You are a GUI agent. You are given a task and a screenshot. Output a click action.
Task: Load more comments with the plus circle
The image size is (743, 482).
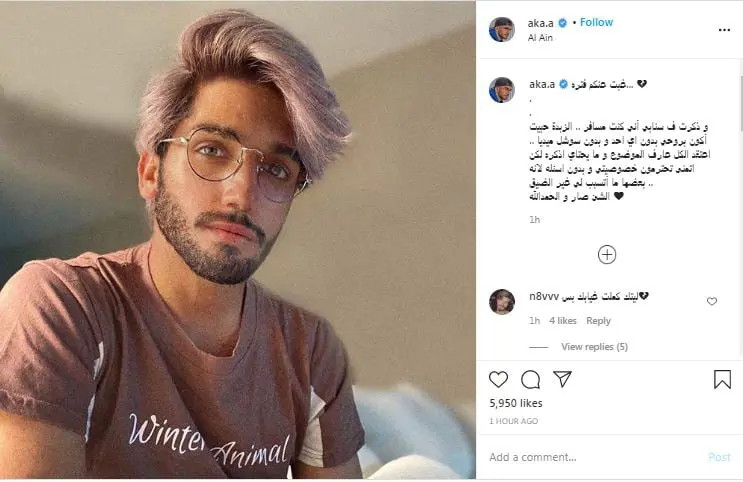coord(607,255)
